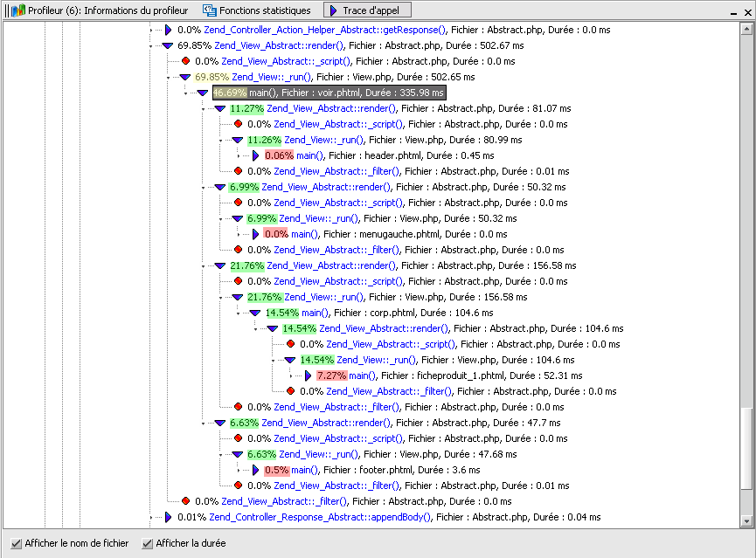
Task: Collapse main() corp.phtml triangle
Action: point(255,313)
